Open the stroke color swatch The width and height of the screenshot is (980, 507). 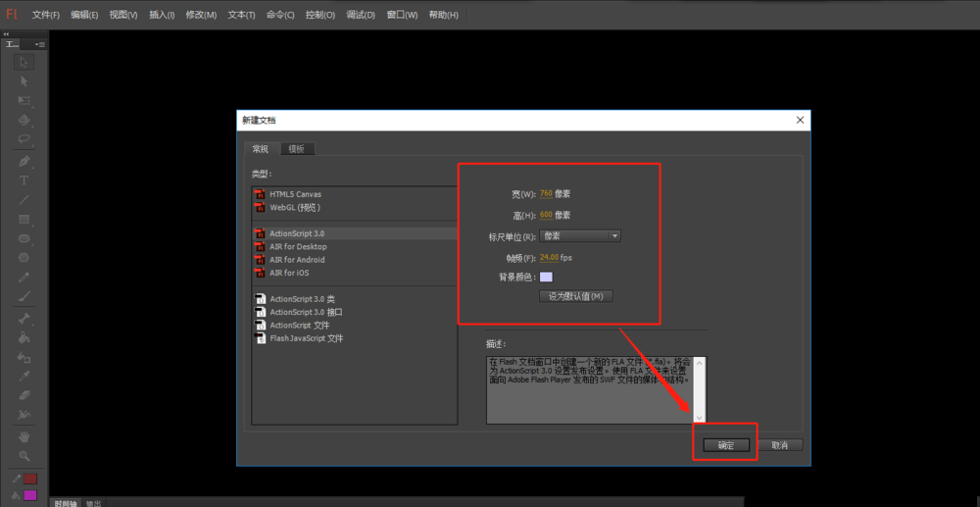click(30, 479)
